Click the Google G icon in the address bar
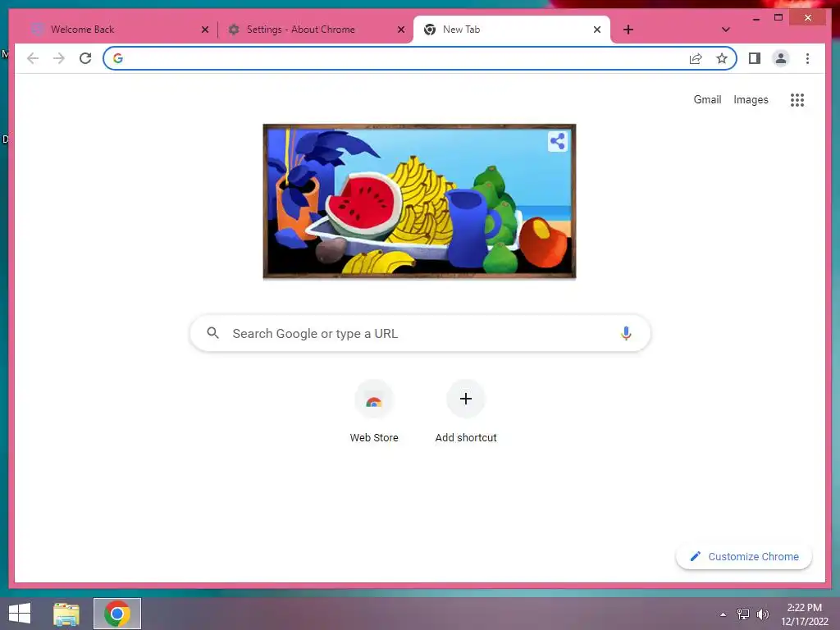Screen dimensions: 840x630 point(118,58)
